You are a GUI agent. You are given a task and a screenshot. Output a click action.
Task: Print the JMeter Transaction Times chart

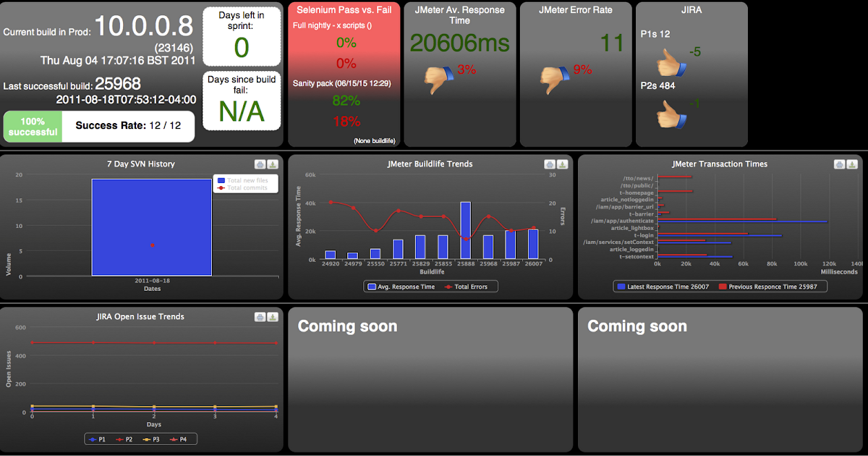(838, 164)
